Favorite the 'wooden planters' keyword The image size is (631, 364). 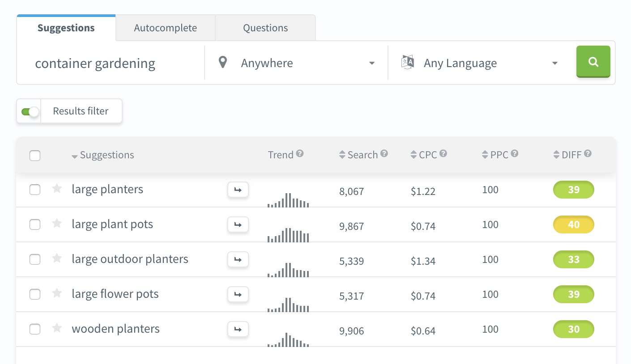pos(57,328)
